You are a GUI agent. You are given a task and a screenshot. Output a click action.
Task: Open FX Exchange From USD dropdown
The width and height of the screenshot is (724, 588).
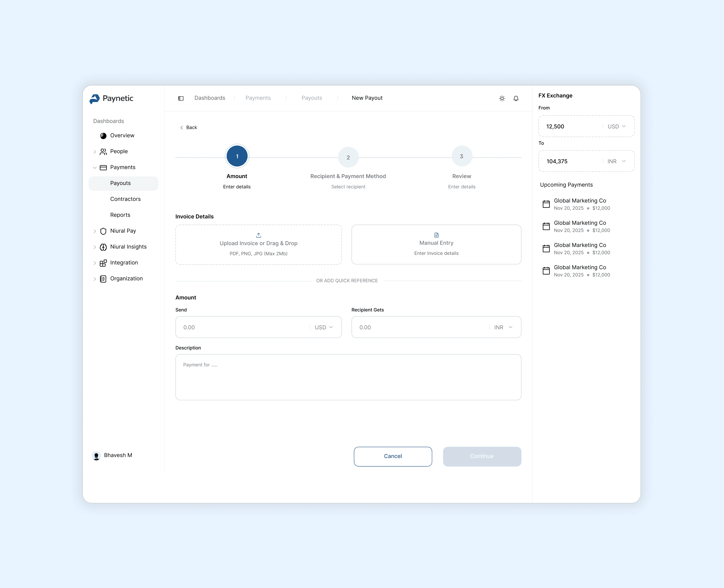coord(616,126)
